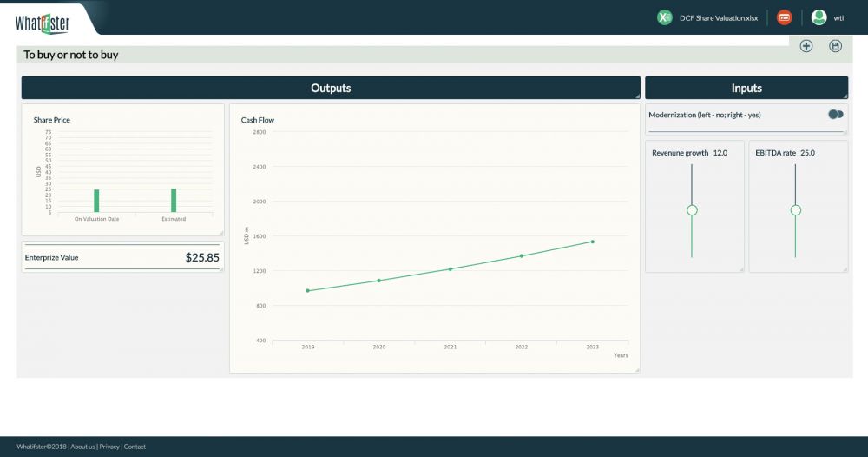
Task: Click the Outputs panel resize corner
Action: click(x=637, y=96)
